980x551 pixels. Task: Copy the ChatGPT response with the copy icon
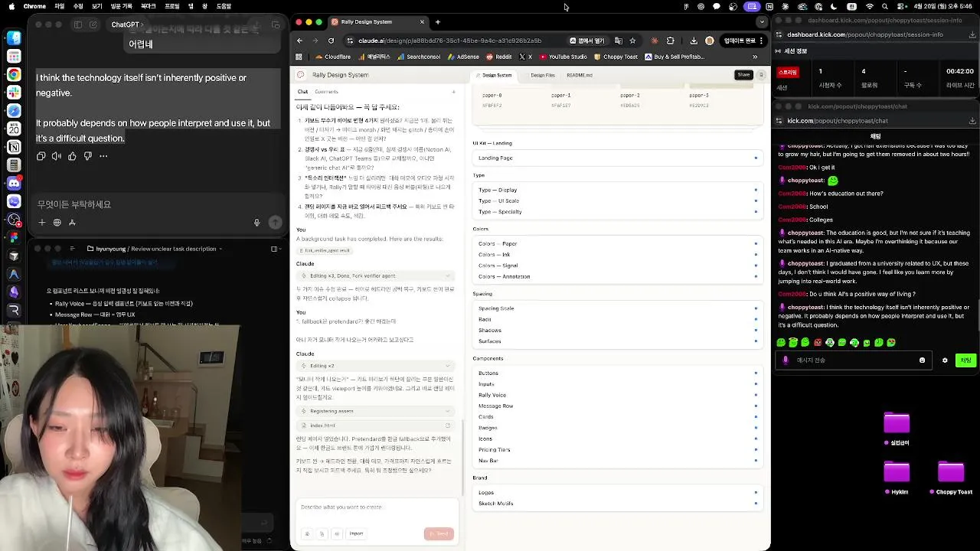[x=41, y=156]
